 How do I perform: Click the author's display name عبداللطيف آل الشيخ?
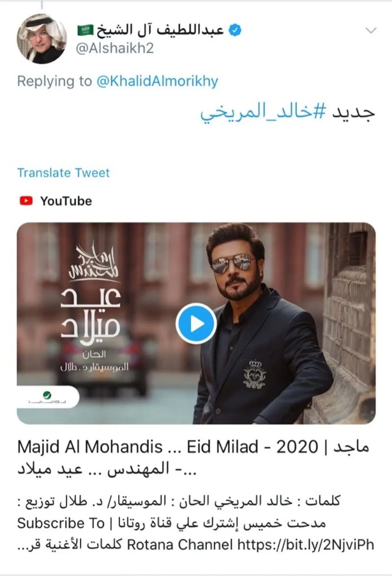click(160, 30)
